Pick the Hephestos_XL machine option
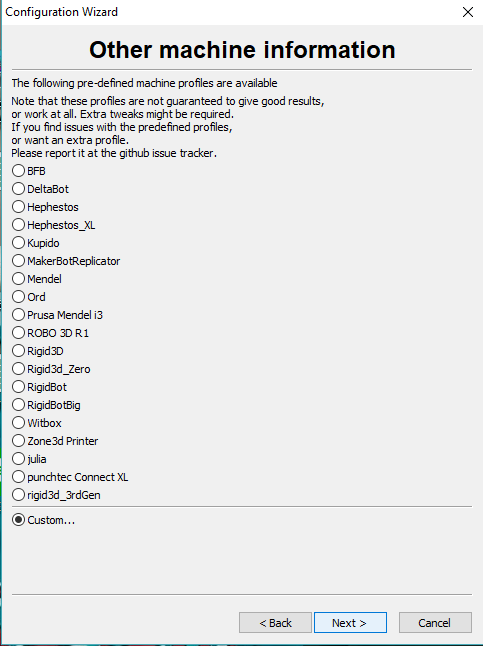This screenshot has height=646, width=483. click(54, 225)
